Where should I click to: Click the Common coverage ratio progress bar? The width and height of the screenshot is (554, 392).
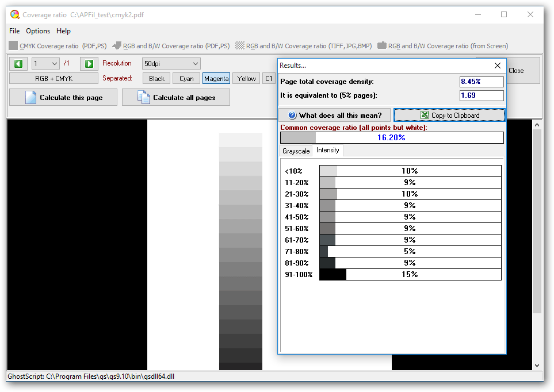(x=392, y=137)
